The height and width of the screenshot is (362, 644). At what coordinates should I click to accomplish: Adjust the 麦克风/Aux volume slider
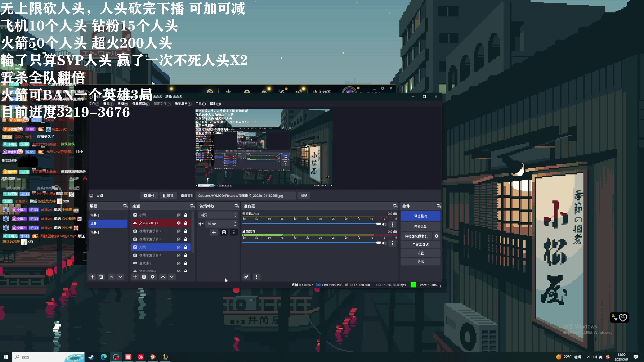(312, 224)
